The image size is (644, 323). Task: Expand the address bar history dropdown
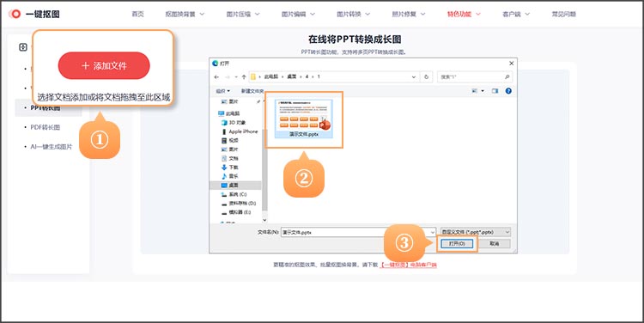[414, 76]
